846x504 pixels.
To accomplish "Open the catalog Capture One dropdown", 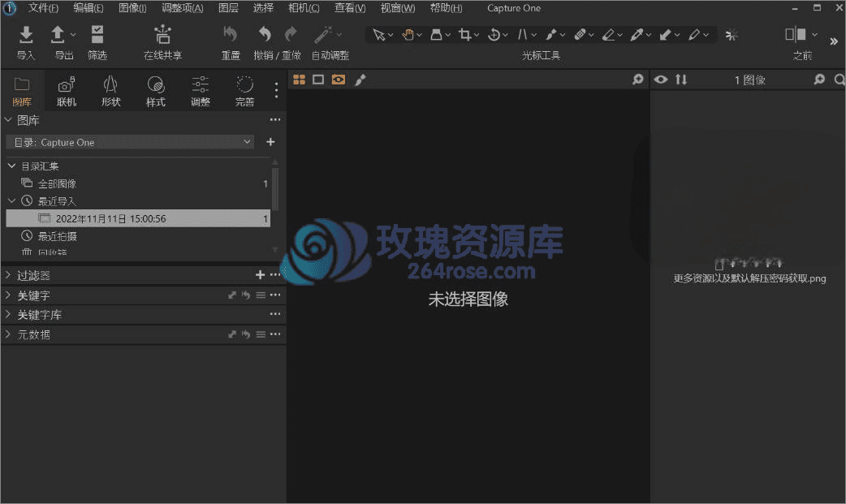I will 130,142.
